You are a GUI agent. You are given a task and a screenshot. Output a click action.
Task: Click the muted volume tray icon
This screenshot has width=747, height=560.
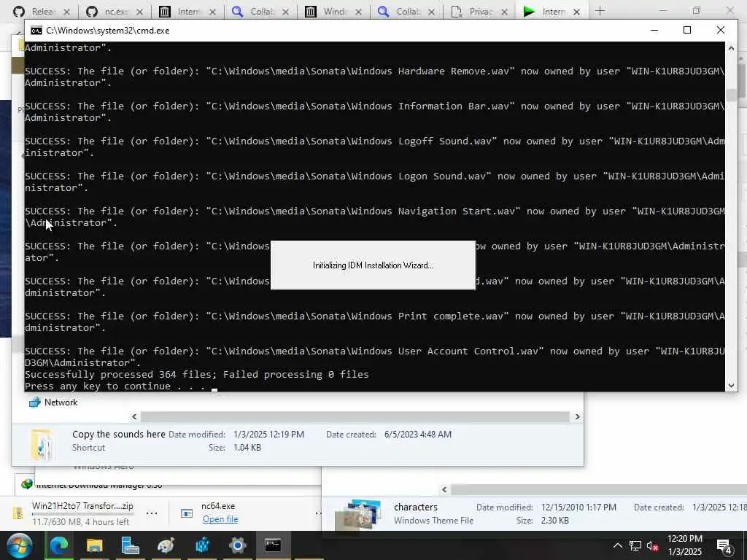(x=653, y=545)
